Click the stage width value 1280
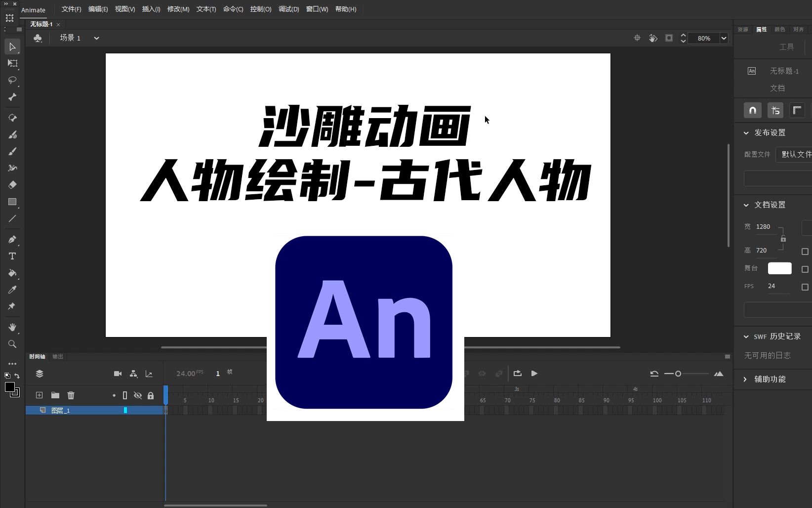Image resolution: width=812 pixels, height=508 pixels. click(763, 226)
